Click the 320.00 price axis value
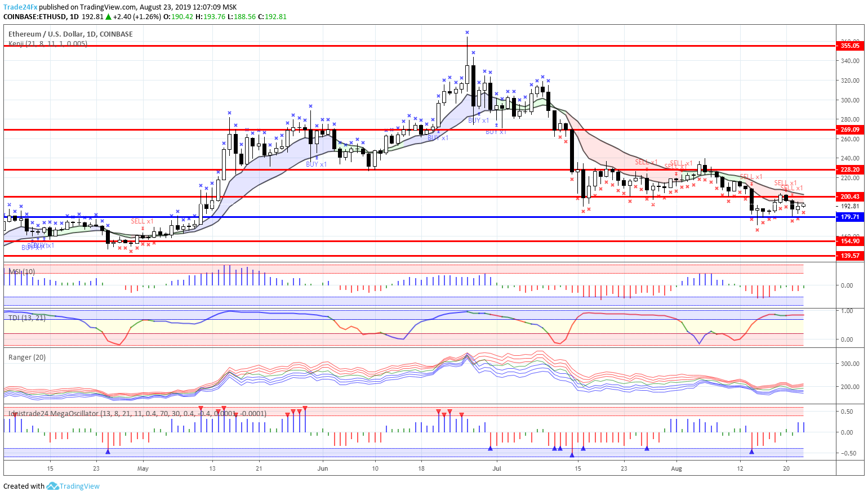Screen dimensions: 868x496 point(850,81)
